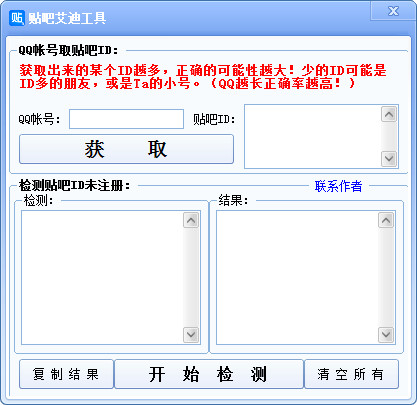Viewport: 417px width, 405px height.
Task: Click the 贴吧ID: field label
Action: pyautogui.click(x=214, y=119)
